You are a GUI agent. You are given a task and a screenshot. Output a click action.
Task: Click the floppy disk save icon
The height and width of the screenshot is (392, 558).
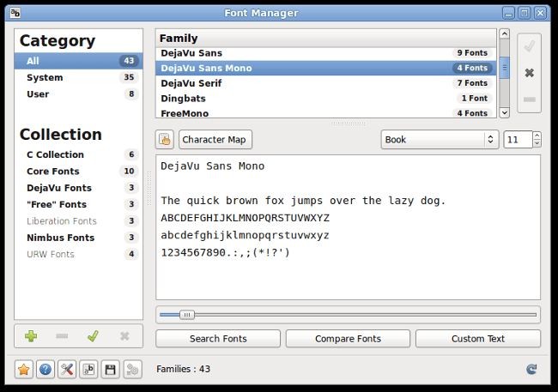coord(111,369)
